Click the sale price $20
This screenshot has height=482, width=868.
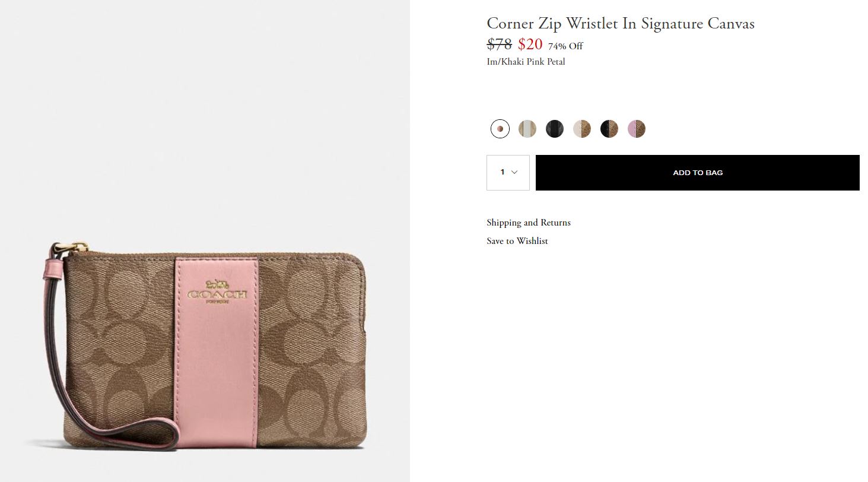[530, 45]
